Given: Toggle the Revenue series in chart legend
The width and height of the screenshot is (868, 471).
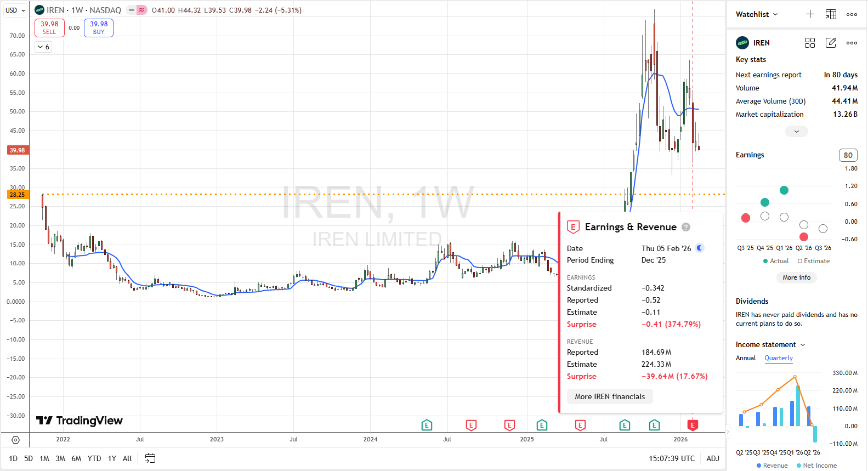Looking at the screenshot, I should pos(771,466).
